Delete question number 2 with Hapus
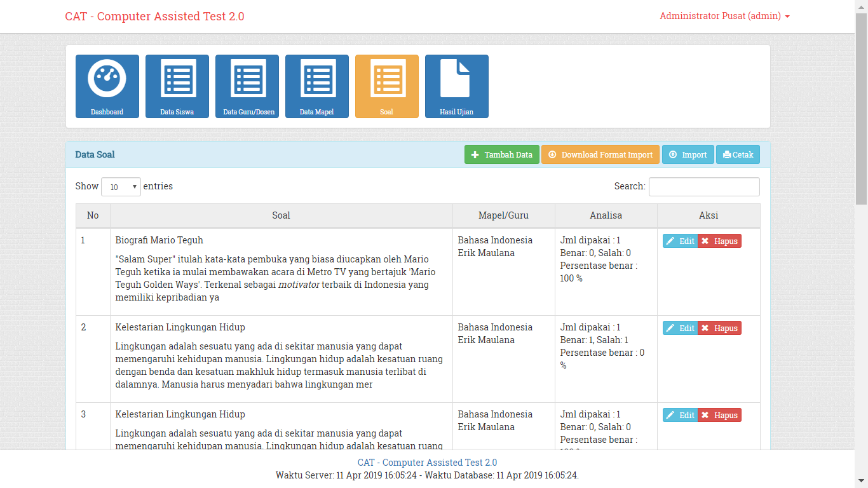The height and width of the screenshot is (488, 868). pyautogui.click(x=719, y=329)
